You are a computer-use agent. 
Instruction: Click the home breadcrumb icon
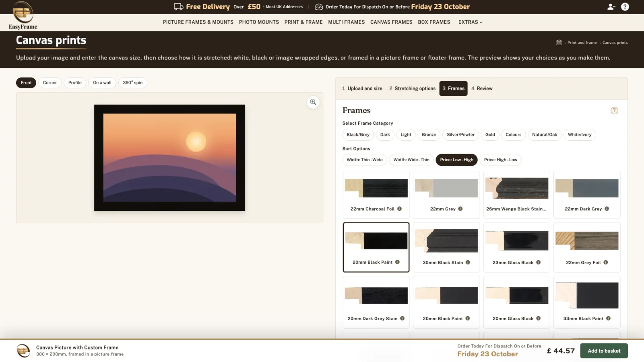click(x=559, y=42)
